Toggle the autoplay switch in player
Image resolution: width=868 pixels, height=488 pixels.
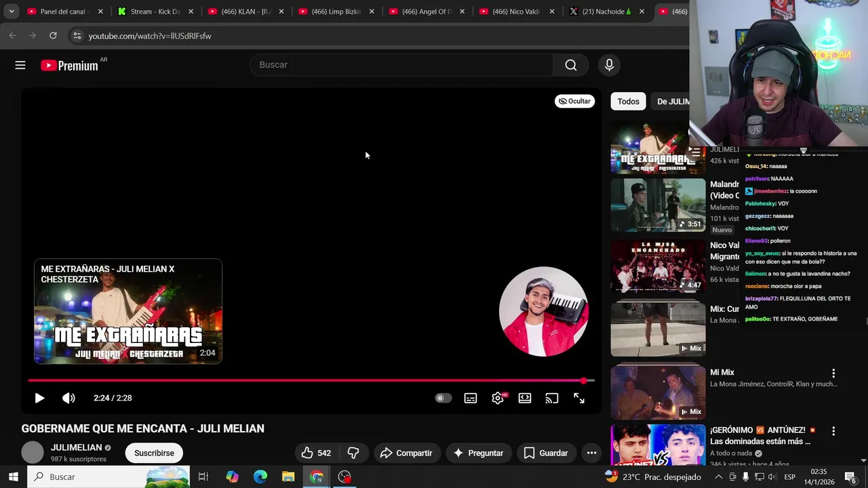(x=443, y=398)
